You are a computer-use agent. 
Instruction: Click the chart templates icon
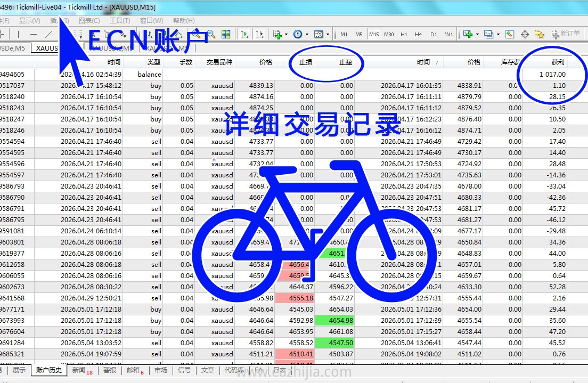click(318, 34)
